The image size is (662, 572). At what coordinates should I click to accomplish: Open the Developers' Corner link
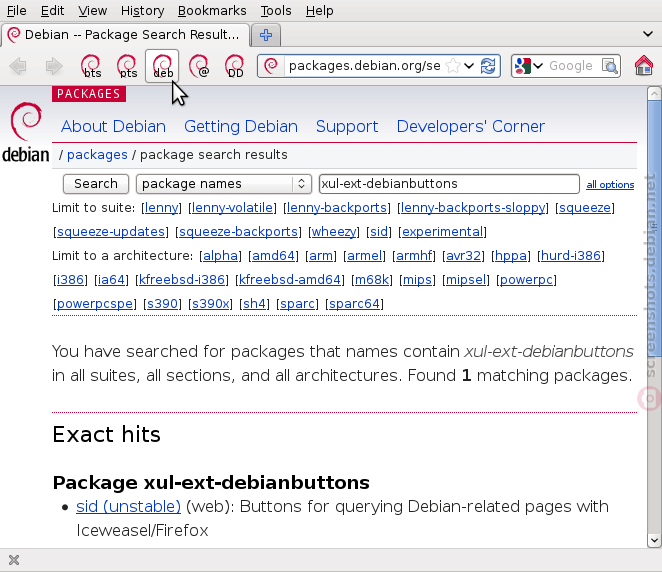471,126
